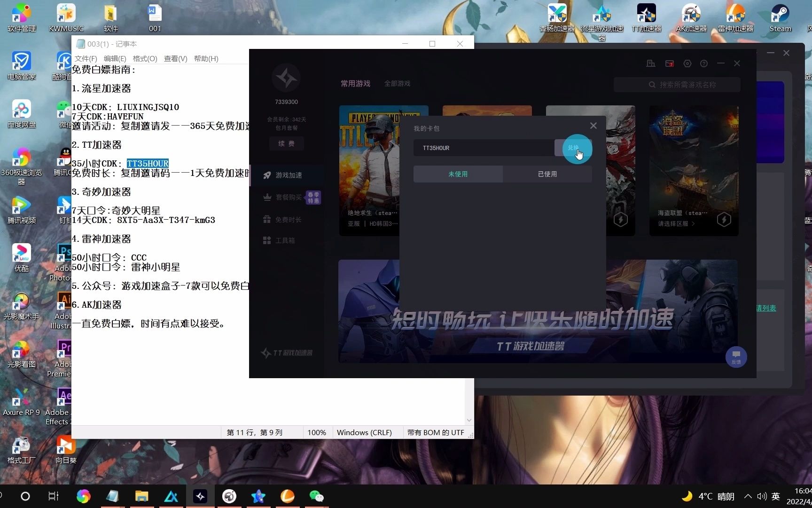Expand hidden system tray icons chevron
The height and width of the screenshot is (508, 812).
[748, 496]
